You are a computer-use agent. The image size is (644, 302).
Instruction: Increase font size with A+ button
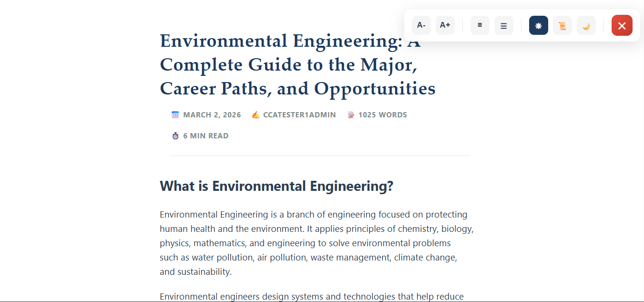445,25
